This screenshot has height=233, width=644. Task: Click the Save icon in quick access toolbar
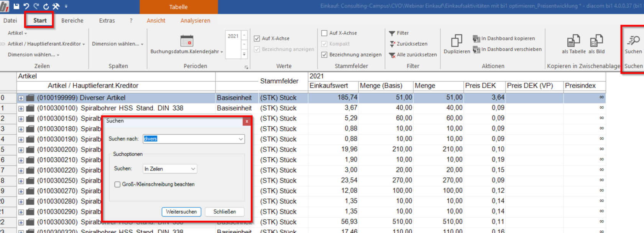click(16, 6)
